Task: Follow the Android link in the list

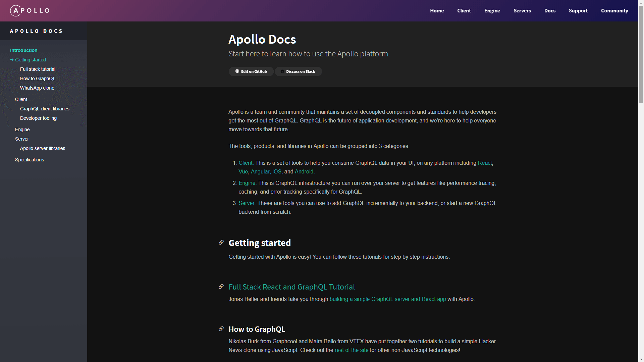Action: tap(304, 171)
